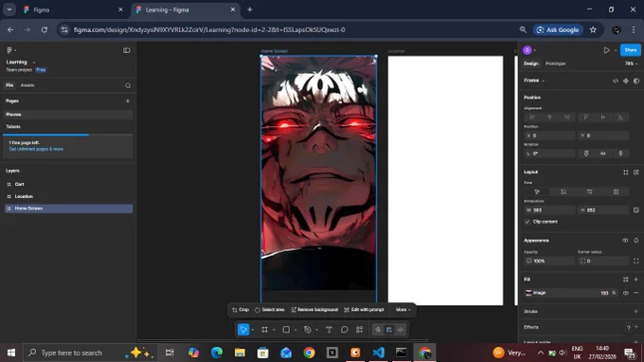
Task: Click the Crop image button
Action: coord(241,310)
